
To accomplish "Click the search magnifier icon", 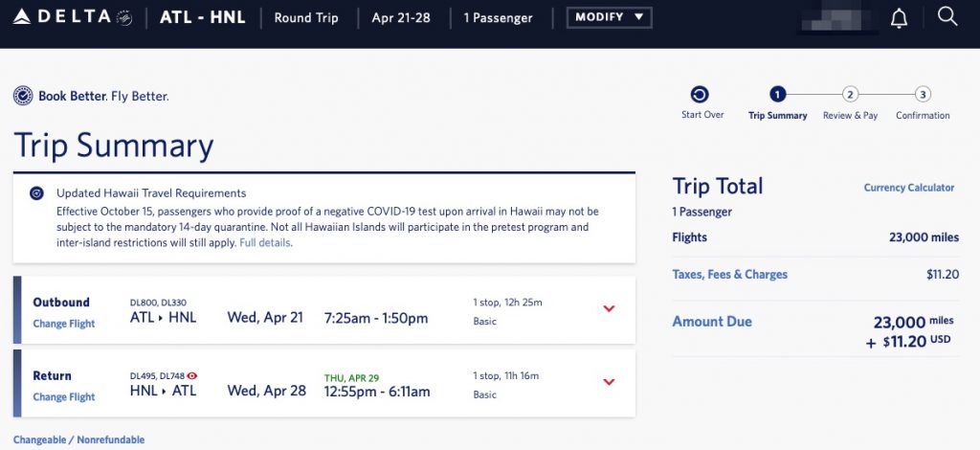I will [x=947, y=16].
